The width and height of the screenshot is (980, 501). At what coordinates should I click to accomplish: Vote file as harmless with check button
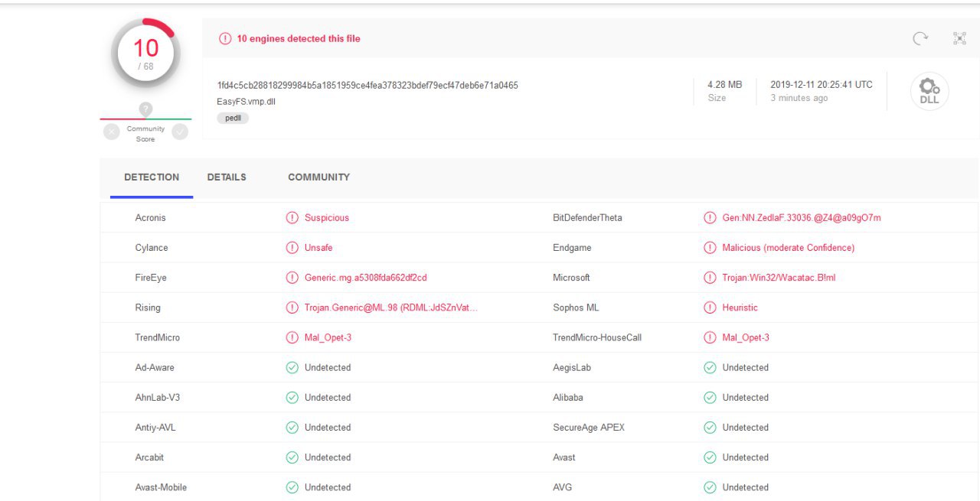tap(180, 132)
